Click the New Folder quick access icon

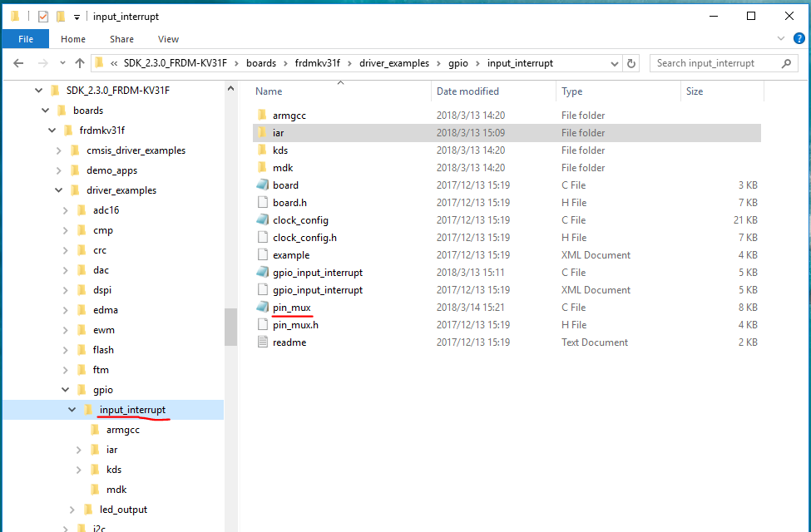61,17
